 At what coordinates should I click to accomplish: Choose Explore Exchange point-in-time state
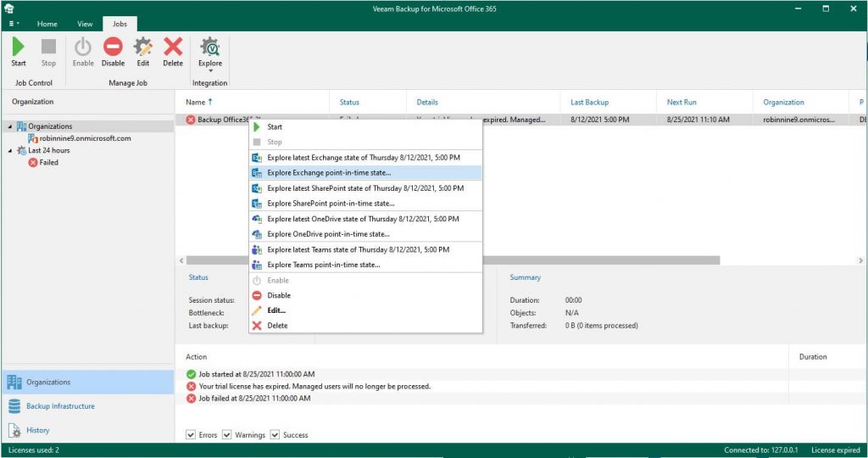(365, 173)
